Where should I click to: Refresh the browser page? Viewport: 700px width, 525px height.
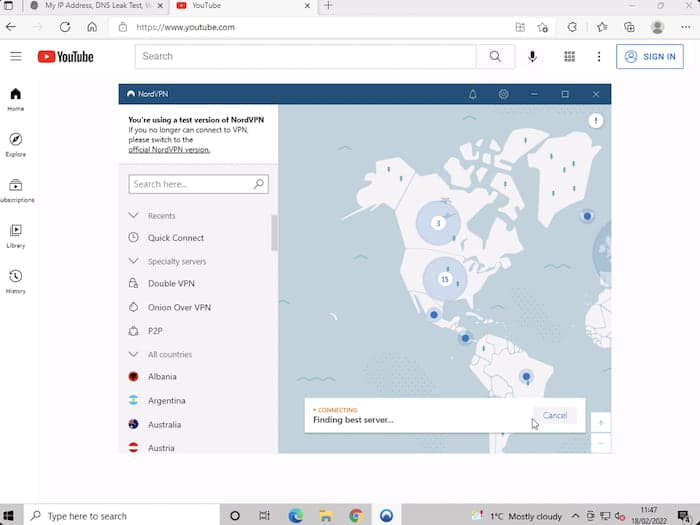(65, 27)
